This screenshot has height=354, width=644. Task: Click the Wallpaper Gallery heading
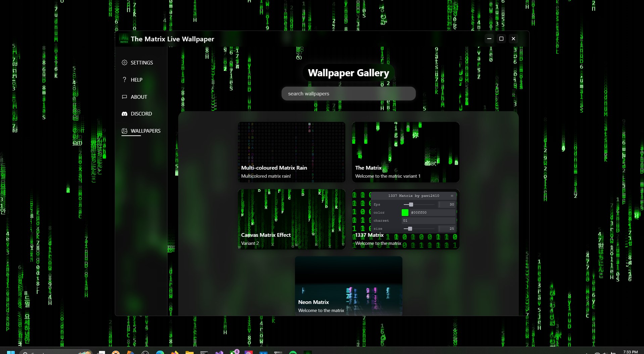pyautogui.click(x=348, y=73)
